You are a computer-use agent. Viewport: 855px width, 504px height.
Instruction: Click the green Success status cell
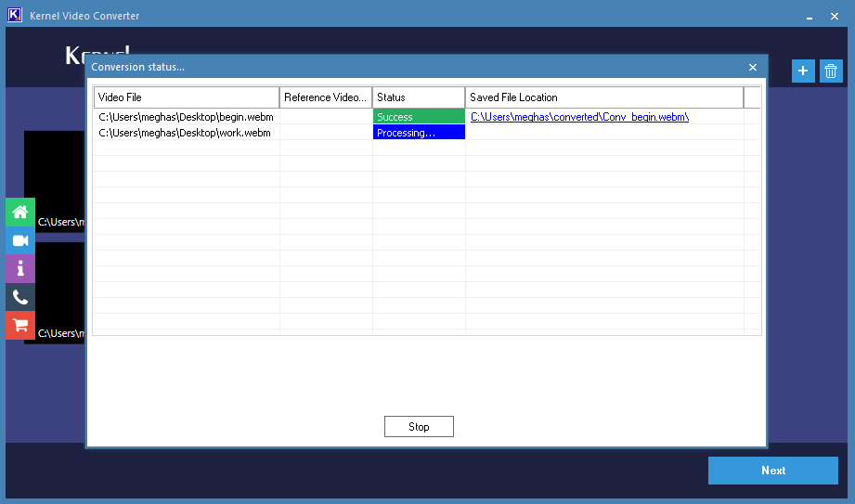pos(419,116)
